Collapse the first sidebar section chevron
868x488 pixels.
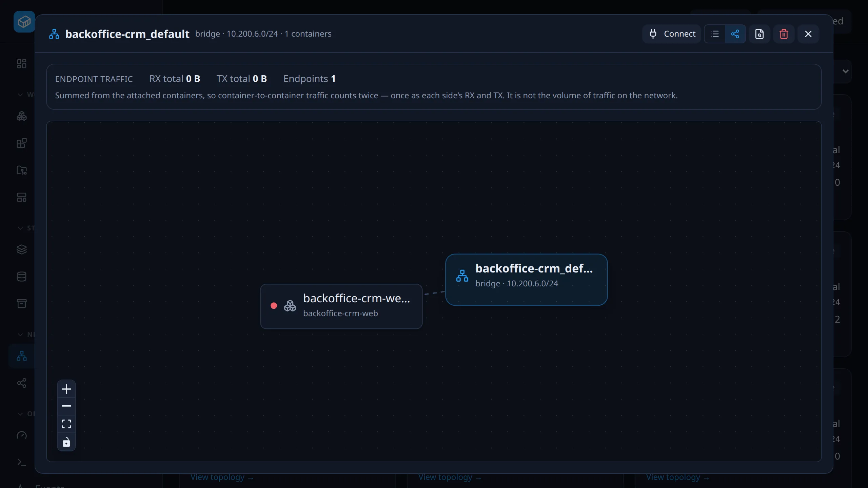click(x=20, y=95)
